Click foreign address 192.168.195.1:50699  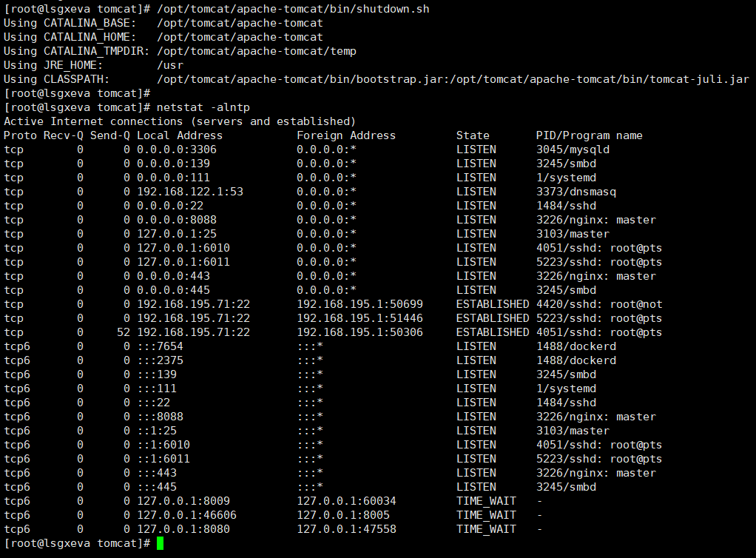point(360,304)
